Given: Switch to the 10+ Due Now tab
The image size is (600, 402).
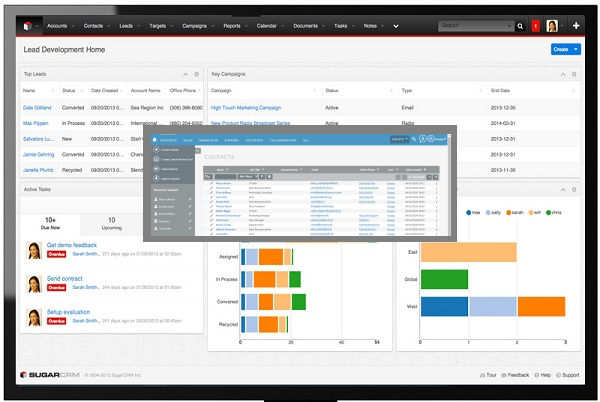Looking at the screenshot, I should (51, 223).
